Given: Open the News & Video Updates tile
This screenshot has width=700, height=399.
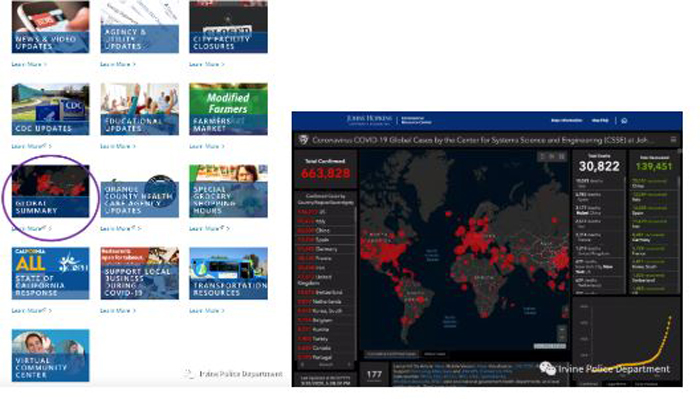Looking at the screenshot, I should tap(50, 27).
